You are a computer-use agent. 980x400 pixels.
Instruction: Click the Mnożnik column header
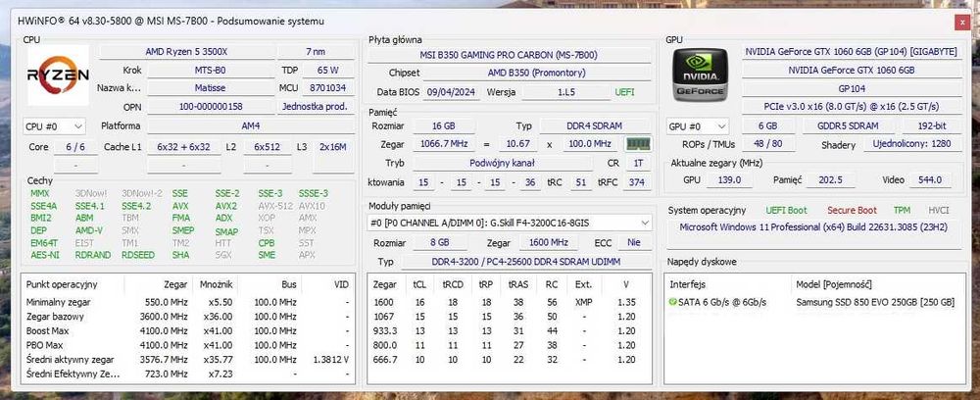(x=216, y=284)
